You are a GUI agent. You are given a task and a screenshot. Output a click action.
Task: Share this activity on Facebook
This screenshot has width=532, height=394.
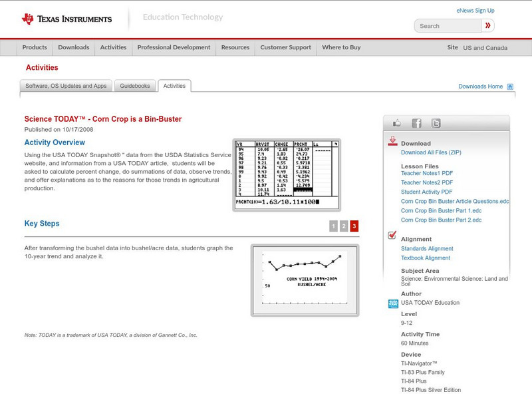(416, 123)
